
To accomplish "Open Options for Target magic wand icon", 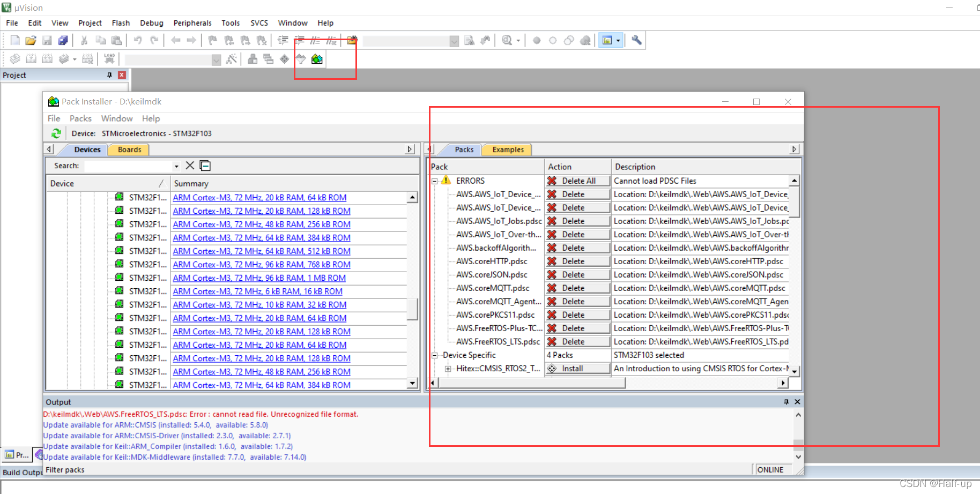I will pyautogui.click(x=232, y=59).
